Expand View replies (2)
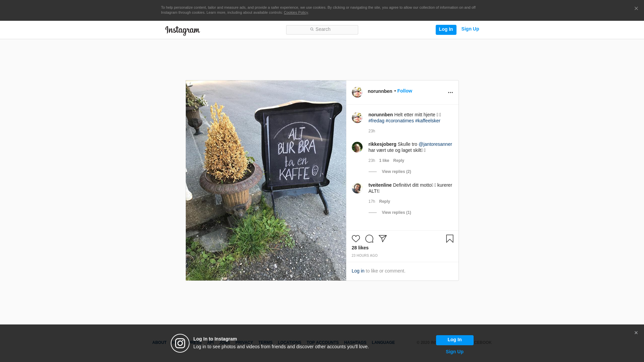Screen dimensions: 644x362 click(396, 172)
